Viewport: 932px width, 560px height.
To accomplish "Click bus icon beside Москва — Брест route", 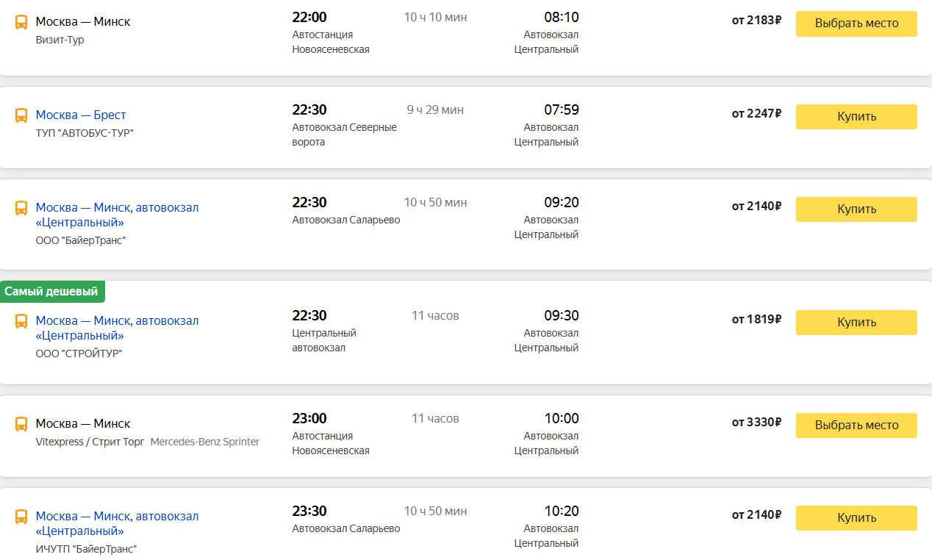I will coord(21,115).
